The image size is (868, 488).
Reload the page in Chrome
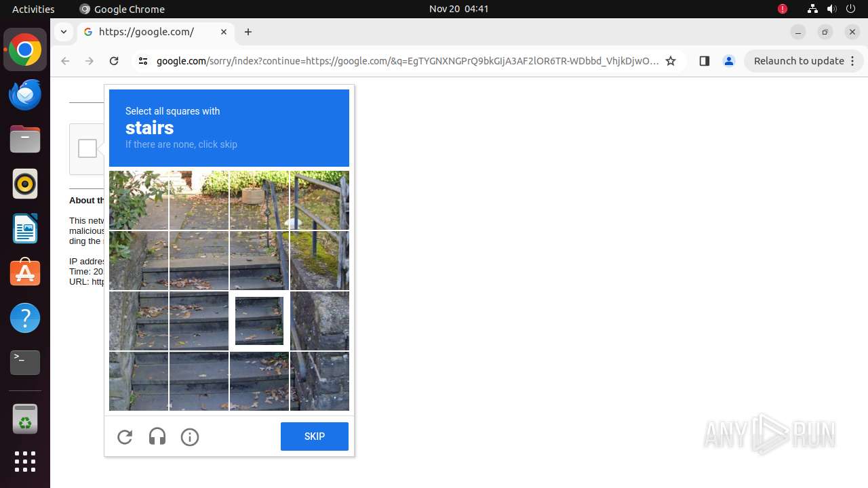click(114, 61)
